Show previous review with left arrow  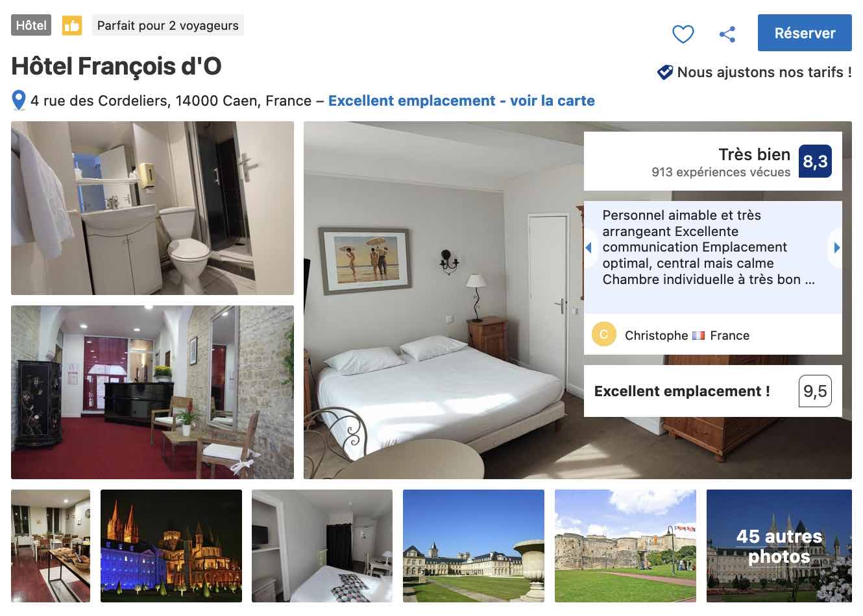pyautogui.click(x=589, y=248)
